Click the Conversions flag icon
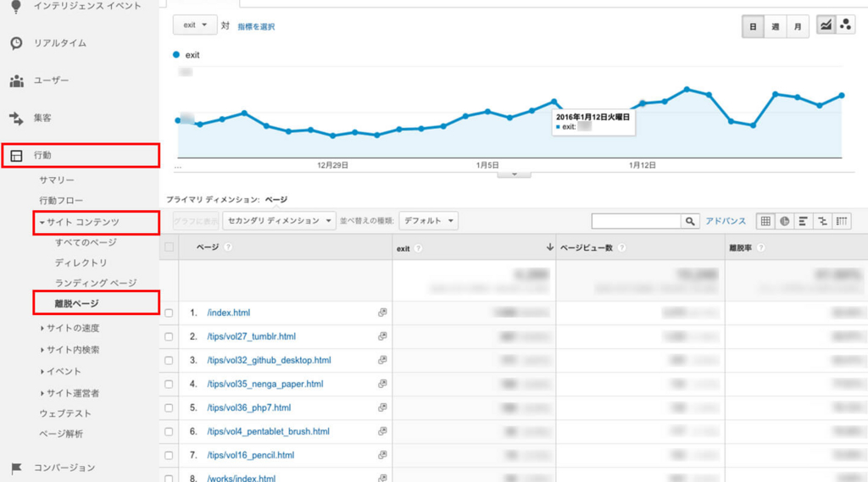Viewport: 868px width, 482px height. pyautogui.click(x=17, y=468)
